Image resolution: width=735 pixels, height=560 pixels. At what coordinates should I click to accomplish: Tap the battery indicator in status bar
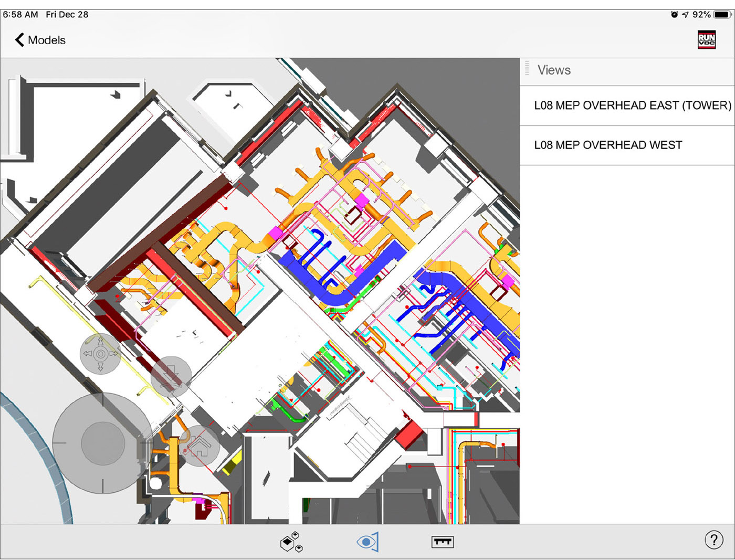coord(722,15)
